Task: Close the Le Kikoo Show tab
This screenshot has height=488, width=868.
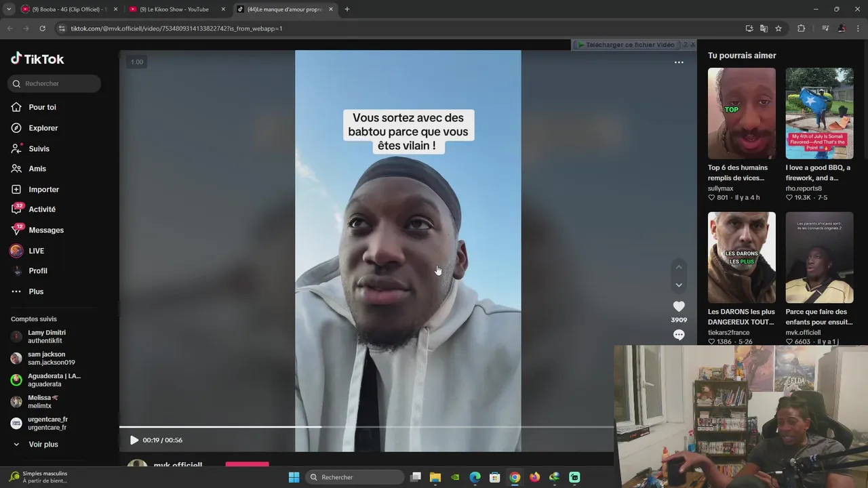Action: [x=223, y=9]
